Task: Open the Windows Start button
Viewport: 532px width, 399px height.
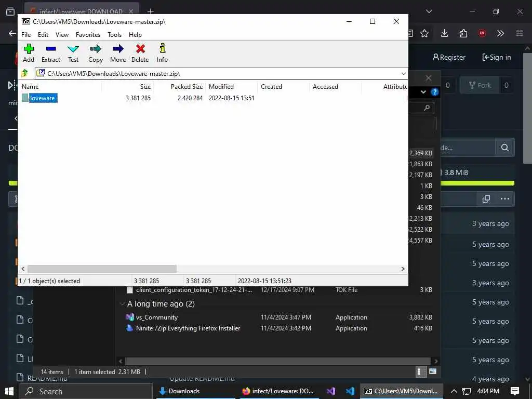Action: tap(9, 392)
